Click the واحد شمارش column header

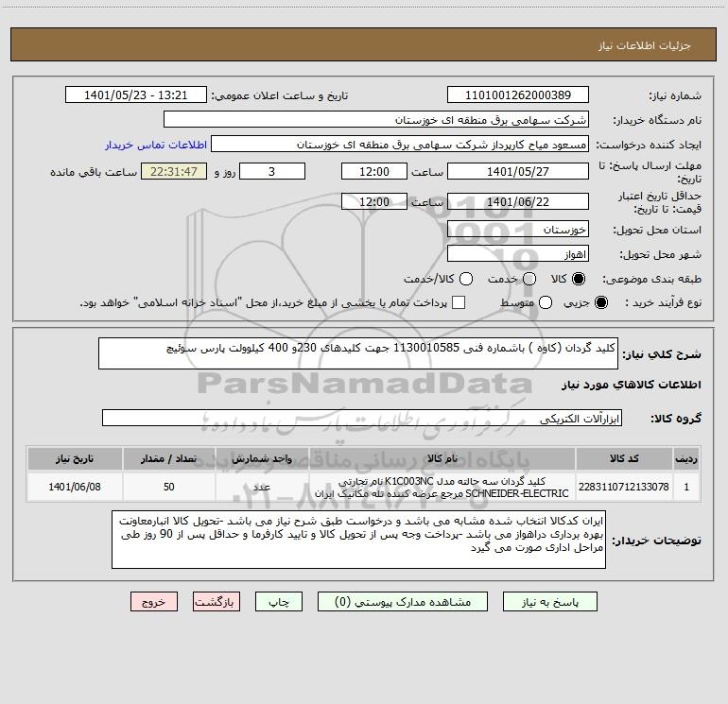pos(262,458)
